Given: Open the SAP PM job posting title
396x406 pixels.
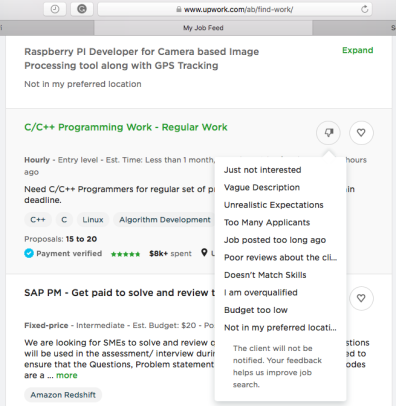Looking at the screenshot, I should 119,293.
